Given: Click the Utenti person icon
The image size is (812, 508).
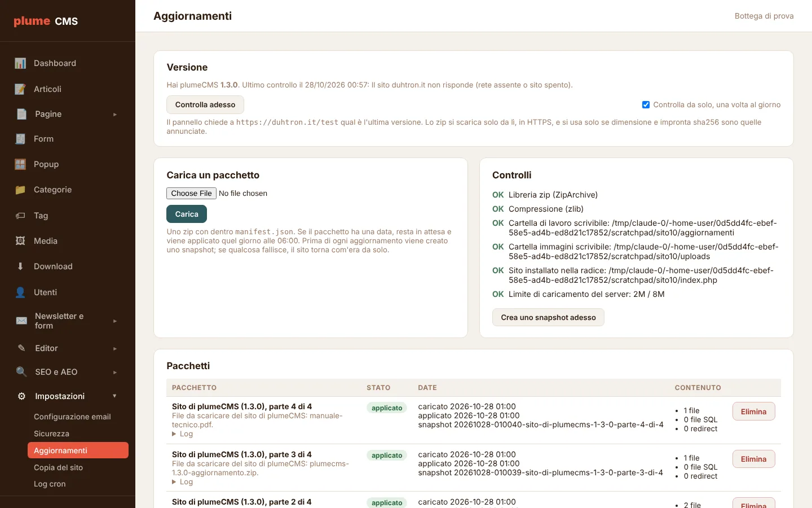Looking at the screenshot, I should 20,292.
